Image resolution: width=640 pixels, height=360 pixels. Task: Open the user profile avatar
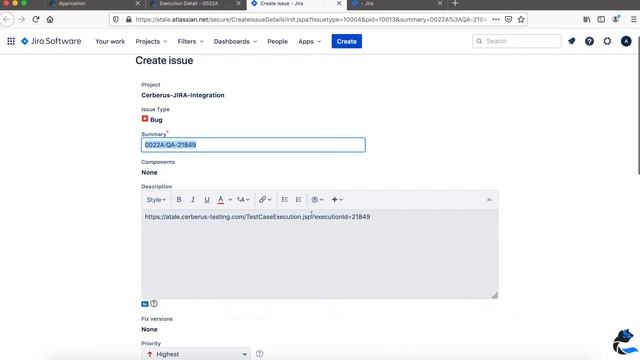point(626,41)
